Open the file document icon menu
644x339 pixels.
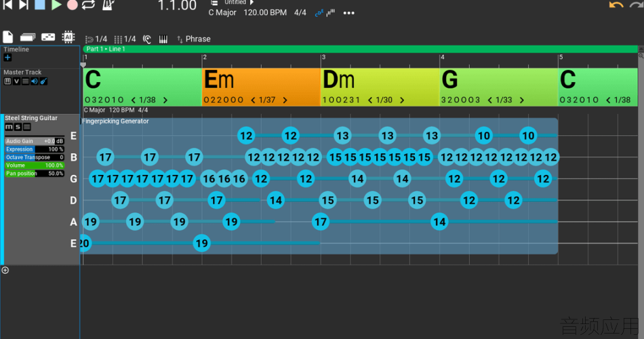click(x=8, y=37)
